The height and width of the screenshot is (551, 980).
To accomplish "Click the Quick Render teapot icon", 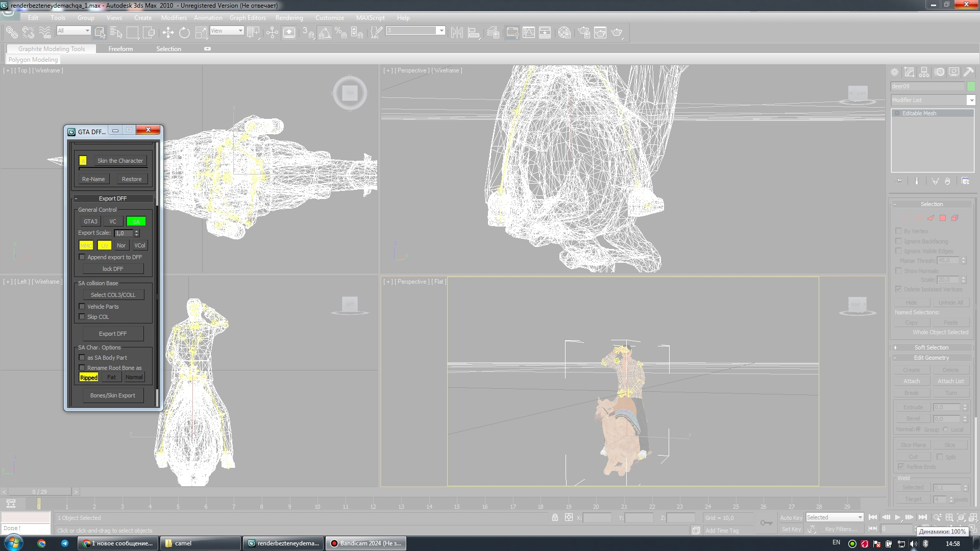I will pos(617,33).
